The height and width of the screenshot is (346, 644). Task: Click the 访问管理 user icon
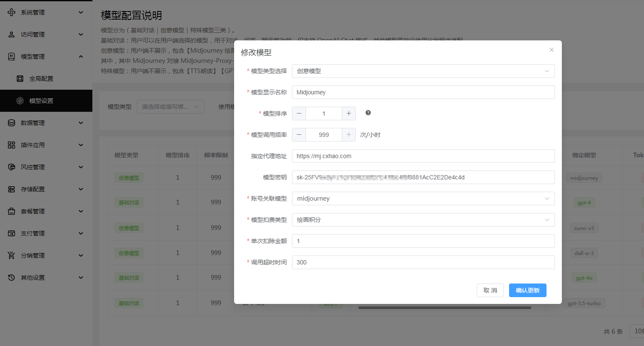[11, 34]
